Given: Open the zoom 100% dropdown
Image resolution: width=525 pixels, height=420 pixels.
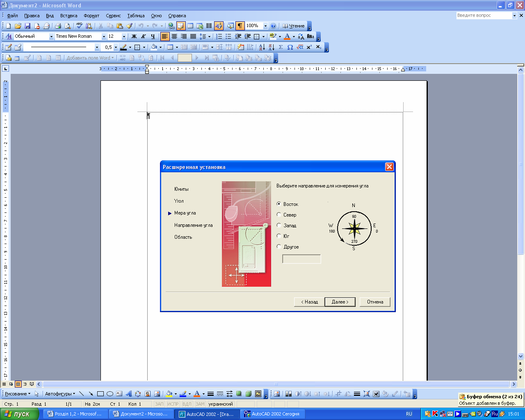Looking at the screenshot, I should pyautogui.click(x=265, y=26).
